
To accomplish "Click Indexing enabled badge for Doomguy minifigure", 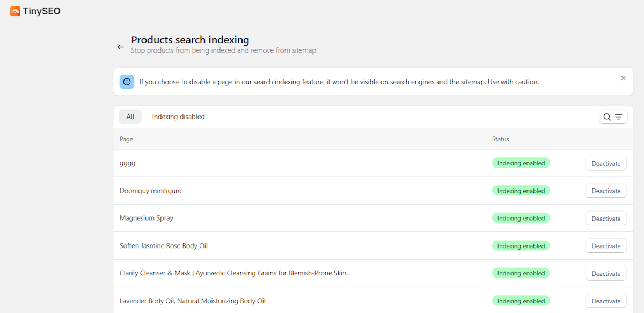I will [x=521, y=191].
